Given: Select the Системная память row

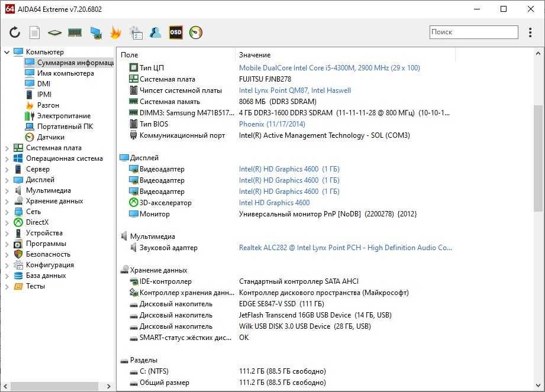Looking at the screenshot, I should tap(286, 102).
